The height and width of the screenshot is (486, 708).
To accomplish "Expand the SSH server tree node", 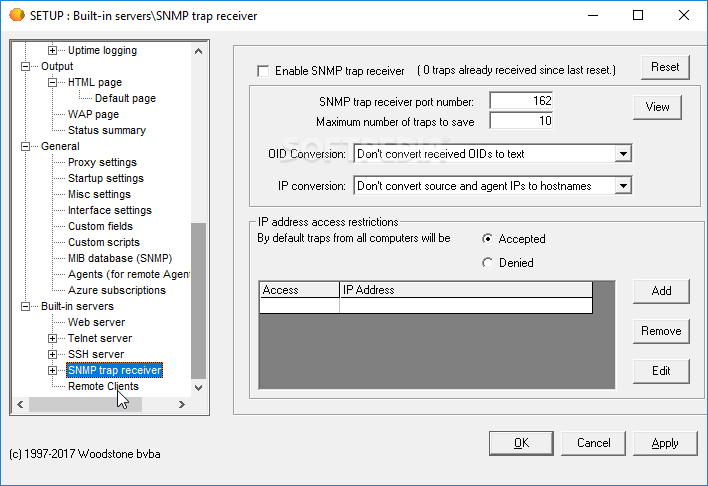I will 52,354.
